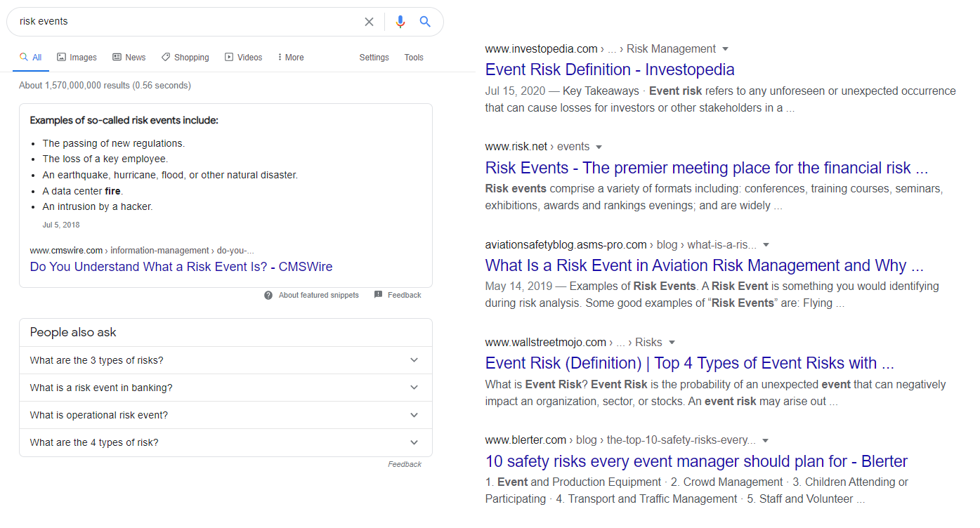Open the 'Risk Events - The premier meeting place' result
Screen dimensions: 980x528
707,168
